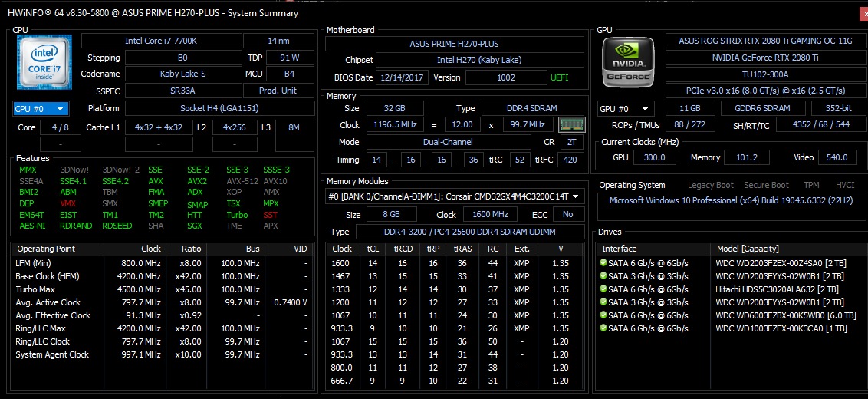Click the ASUS PRIME H270-PLUS motherboard field
Viewport: 868px width, 399px height.
(x=455, y=44)
